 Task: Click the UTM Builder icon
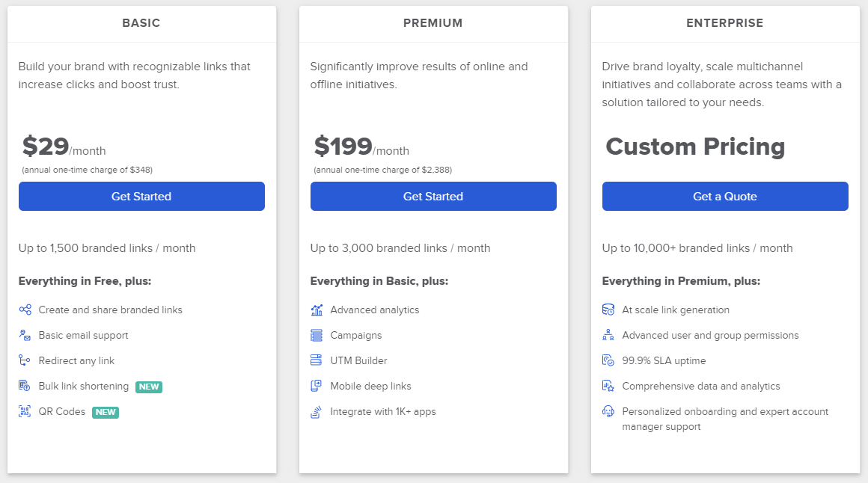317,360
